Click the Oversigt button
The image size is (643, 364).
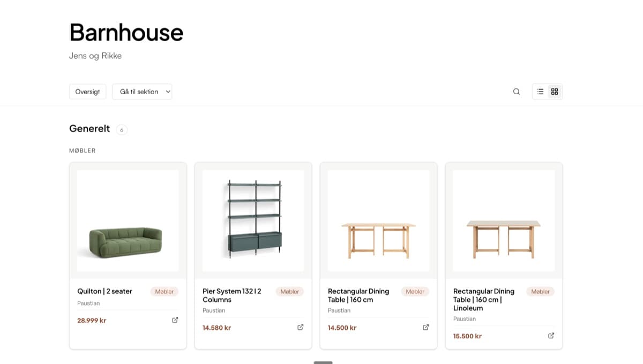click(88, 92)
